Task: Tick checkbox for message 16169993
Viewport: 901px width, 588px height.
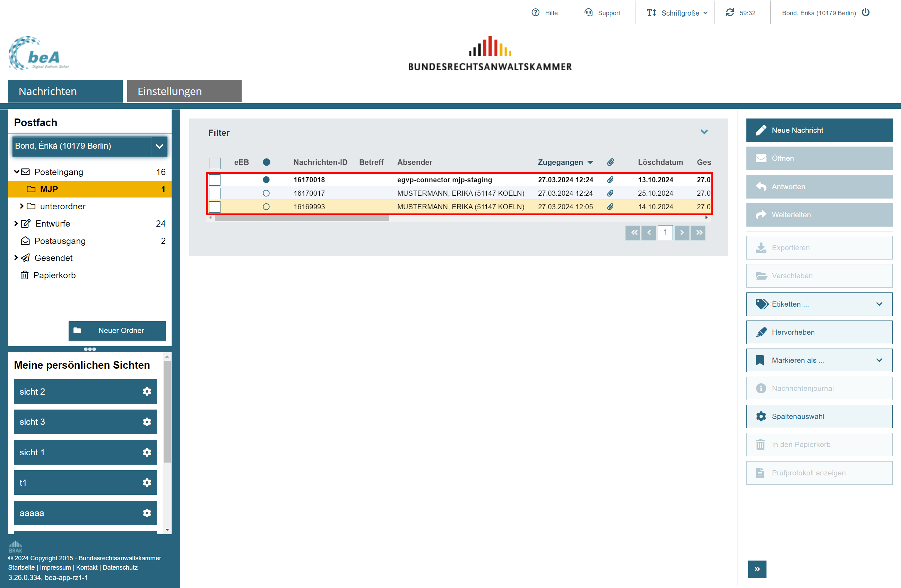Action: tap(215, 207)
